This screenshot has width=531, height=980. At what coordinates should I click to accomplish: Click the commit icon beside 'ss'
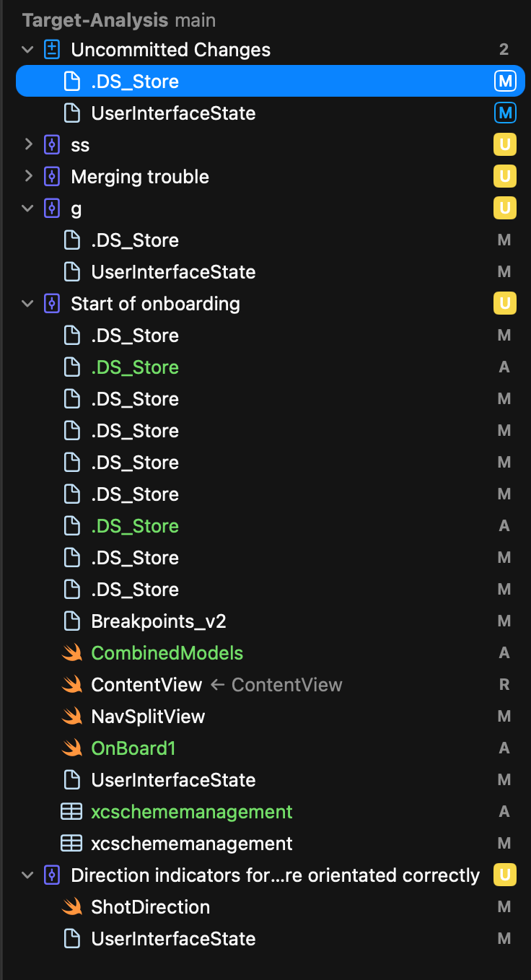point(52,145)
